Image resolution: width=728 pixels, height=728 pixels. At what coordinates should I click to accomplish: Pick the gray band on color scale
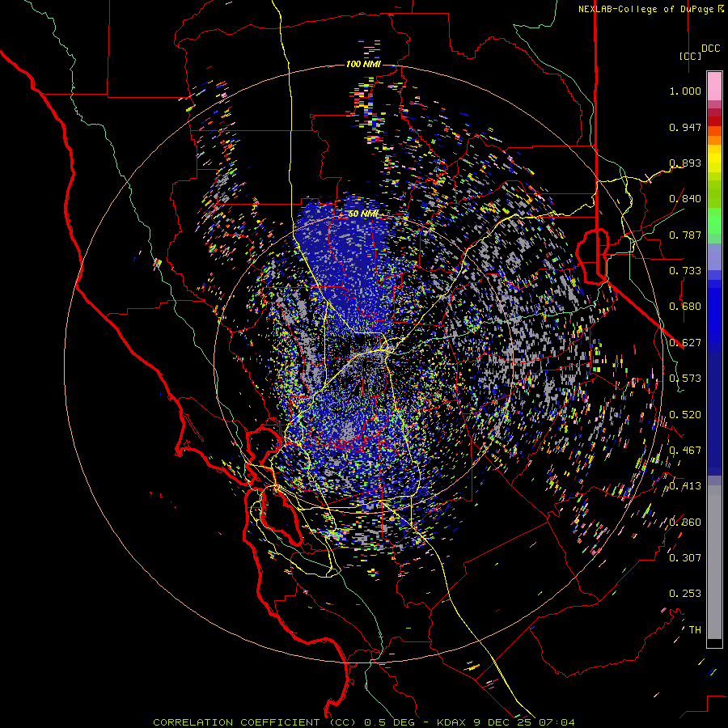[x=714, y=562]
